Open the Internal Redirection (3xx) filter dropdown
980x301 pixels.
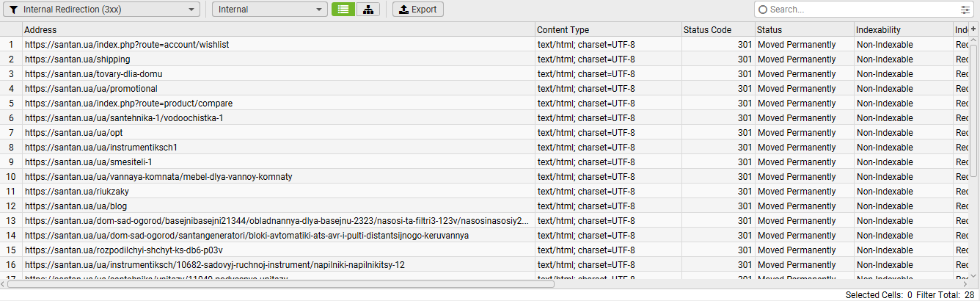(x=102, y=10)
